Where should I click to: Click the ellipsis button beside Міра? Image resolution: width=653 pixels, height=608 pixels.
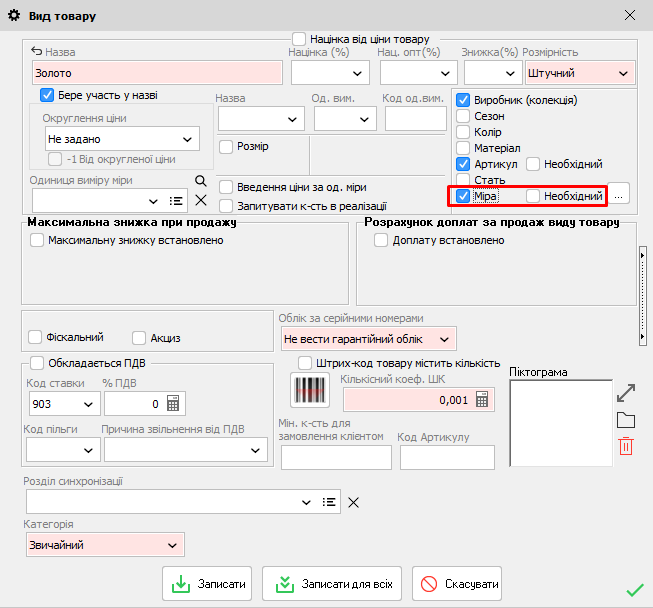tap(619, 196)
